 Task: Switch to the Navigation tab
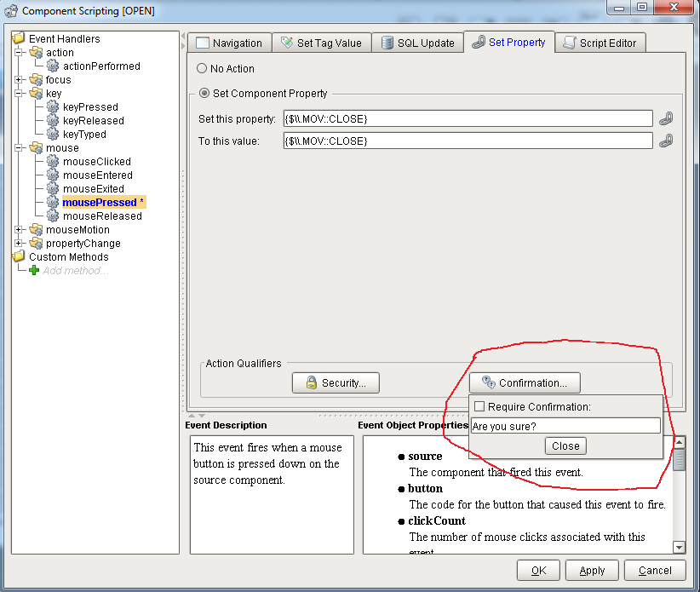click(x=229, y=43)
